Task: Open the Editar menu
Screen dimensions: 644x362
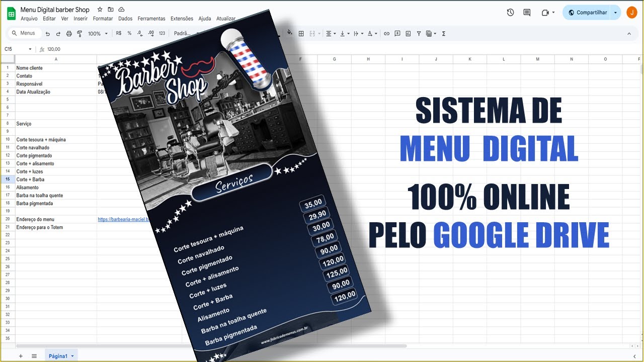Action: tap(49, 19)
